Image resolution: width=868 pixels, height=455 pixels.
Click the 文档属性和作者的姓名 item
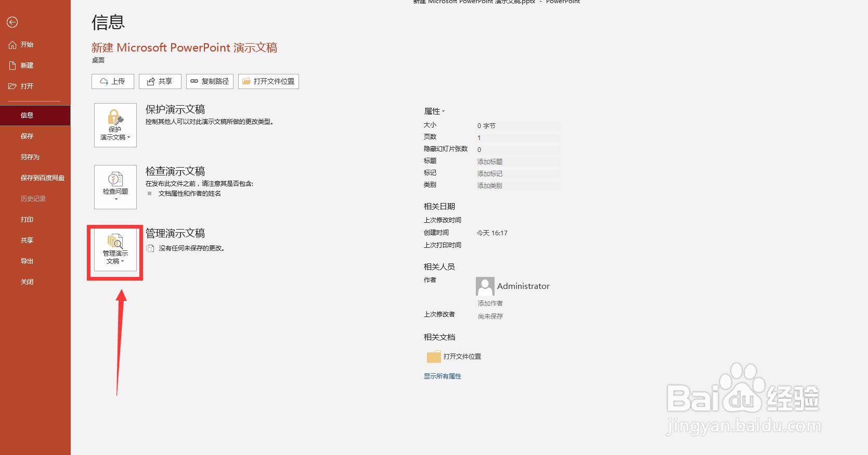[x=190, y=194]
